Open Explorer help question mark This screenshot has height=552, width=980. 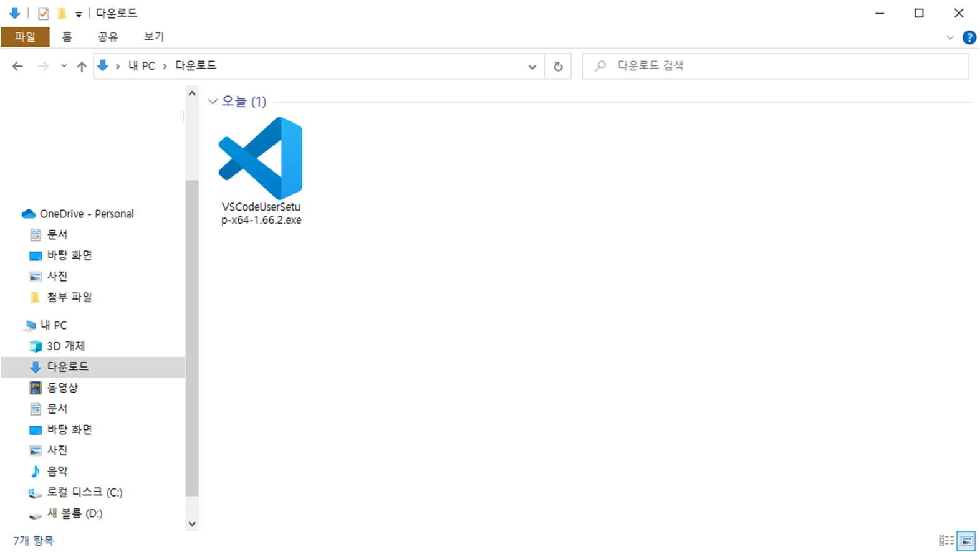point(969,37)
